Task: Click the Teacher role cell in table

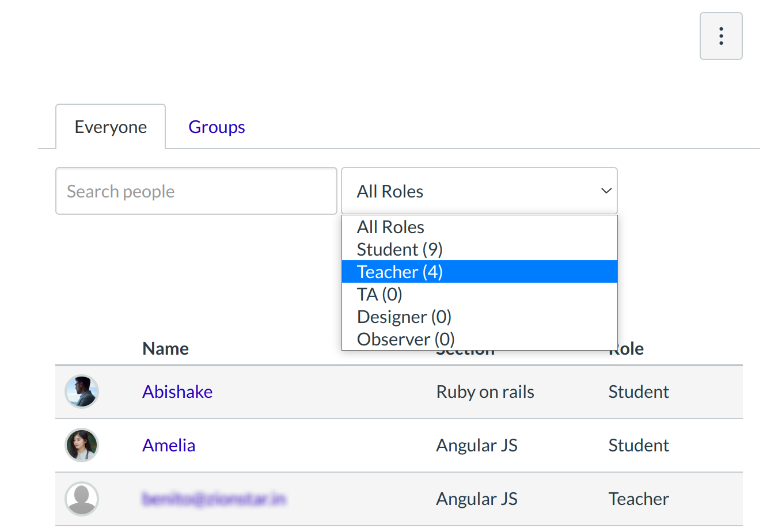Action: pos(638,499)
